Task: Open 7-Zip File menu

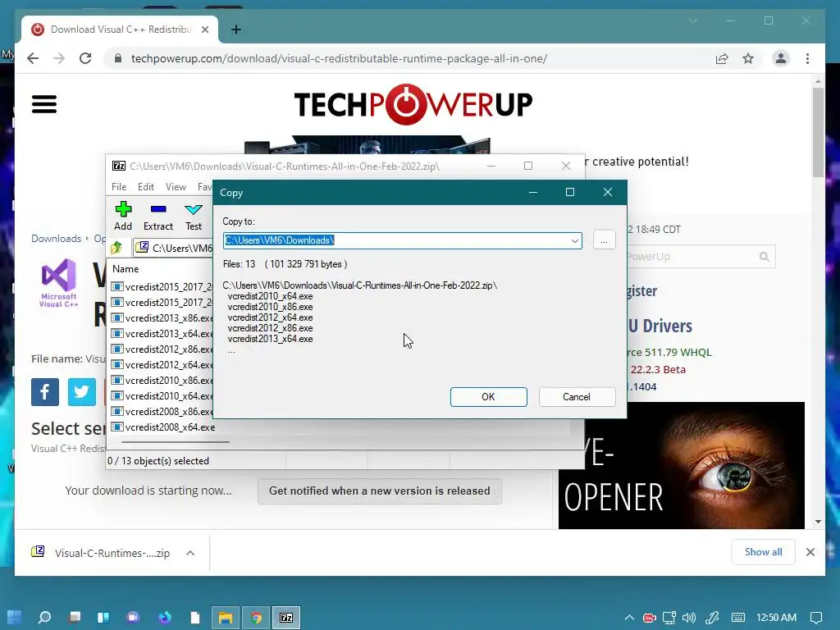Action: point(119,187)
